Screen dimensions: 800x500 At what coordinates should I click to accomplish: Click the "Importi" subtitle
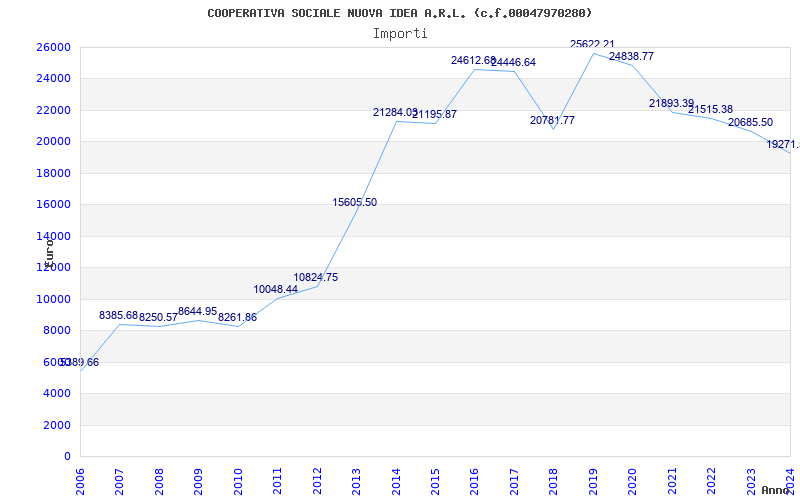[x=400, y=34]
